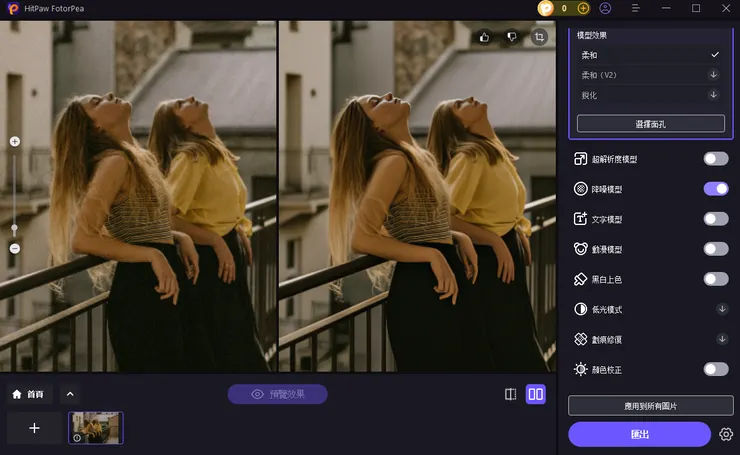The width and height of the screenshot is (740, 455).
Task: Click the thumbs down feedback icon
Action: coord(512,37)
